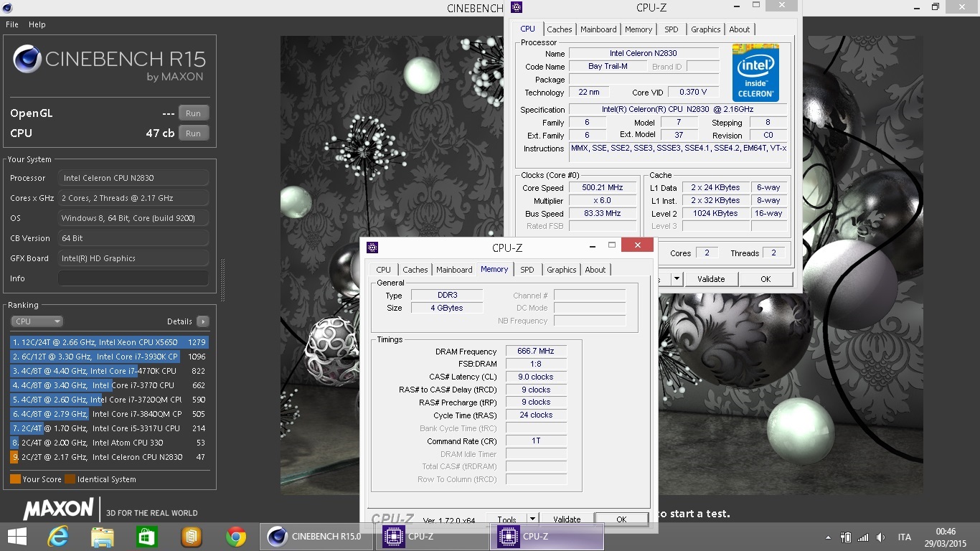Open the Windows Start button

click(17, 537)
